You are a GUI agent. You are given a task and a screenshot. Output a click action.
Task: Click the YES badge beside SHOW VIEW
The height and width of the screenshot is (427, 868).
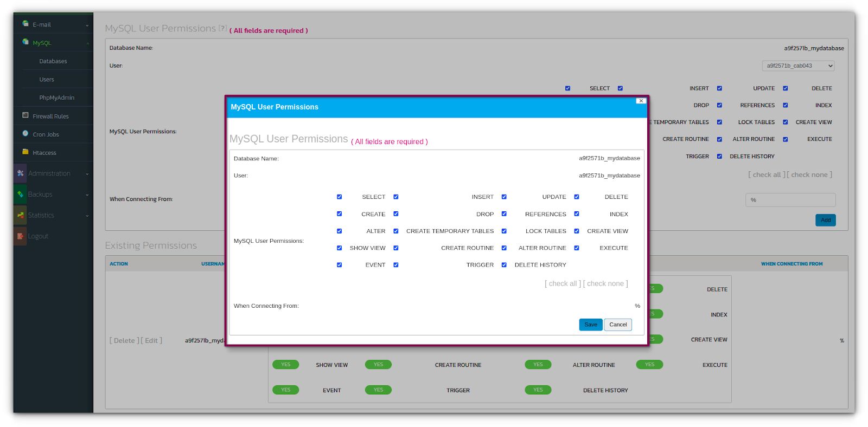[286, 365]
